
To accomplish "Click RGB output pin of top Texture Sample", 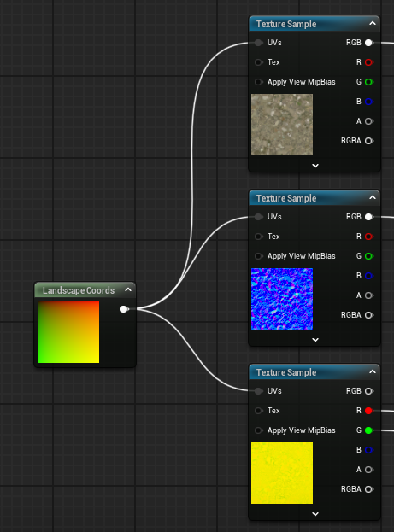I will tap(369, 43).
